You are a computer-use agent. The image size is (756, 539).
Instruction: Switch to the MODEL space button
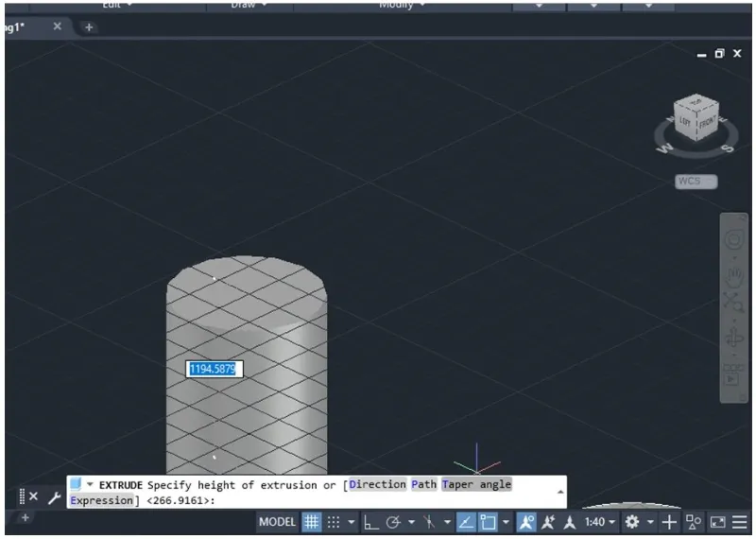[278, 522]
